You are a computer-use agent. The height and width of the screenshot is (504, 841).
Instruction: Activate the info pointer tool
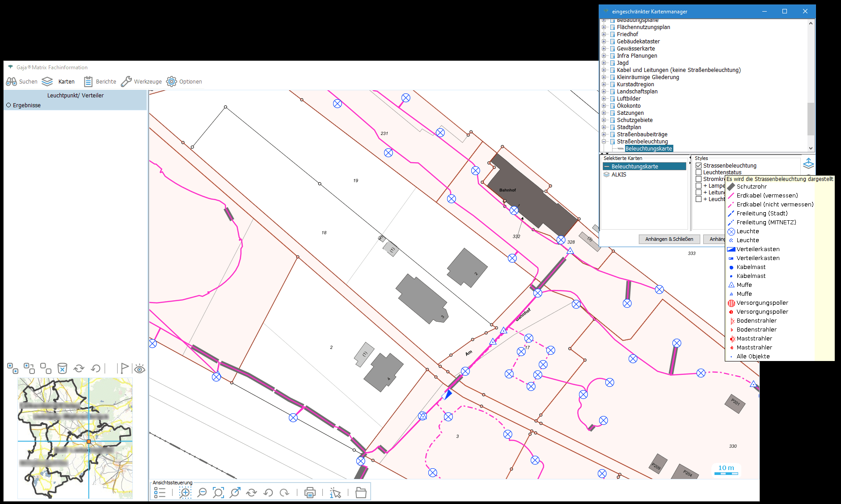335,492
